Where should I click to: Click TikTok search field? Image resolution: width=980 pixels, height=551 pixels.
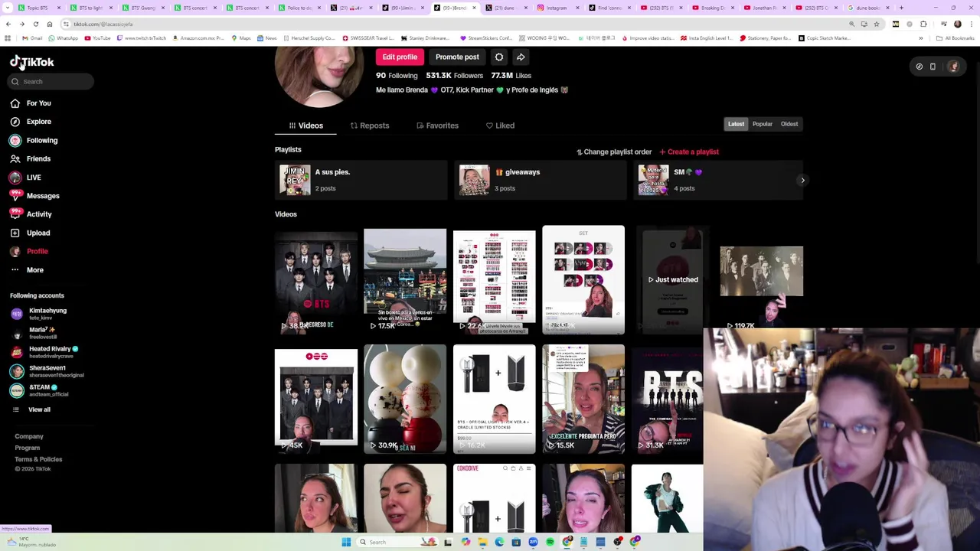click(x=51, y=81)
